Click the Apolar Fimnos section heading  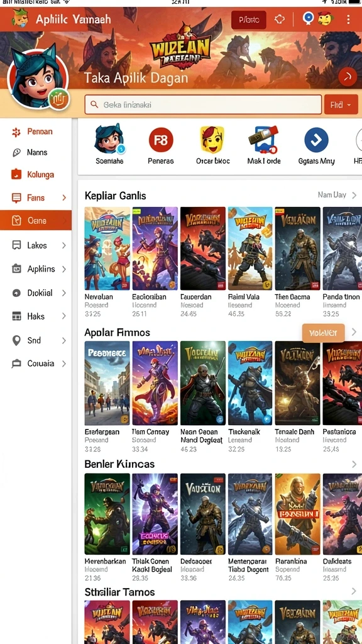click(x=118, y=332)
